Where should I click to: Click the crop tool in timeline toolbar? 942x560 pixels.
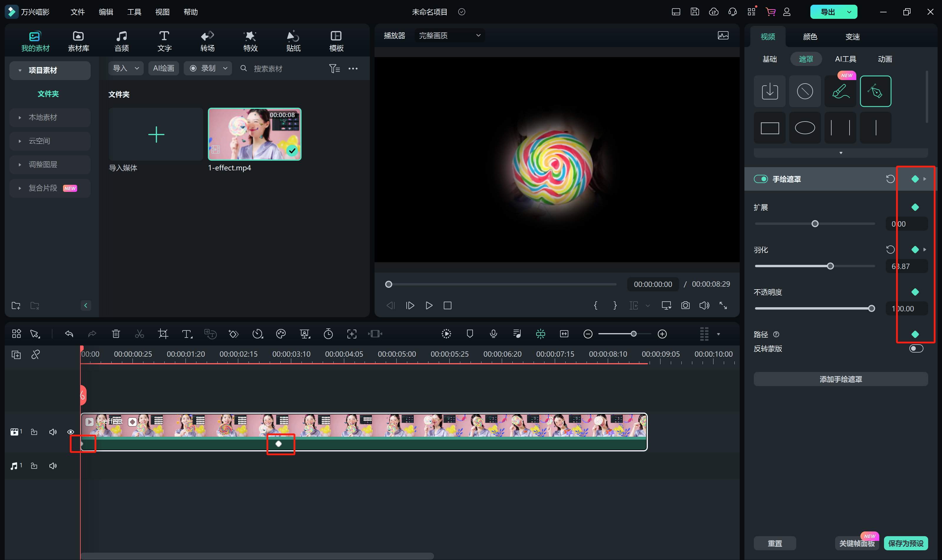click(163, 334)
